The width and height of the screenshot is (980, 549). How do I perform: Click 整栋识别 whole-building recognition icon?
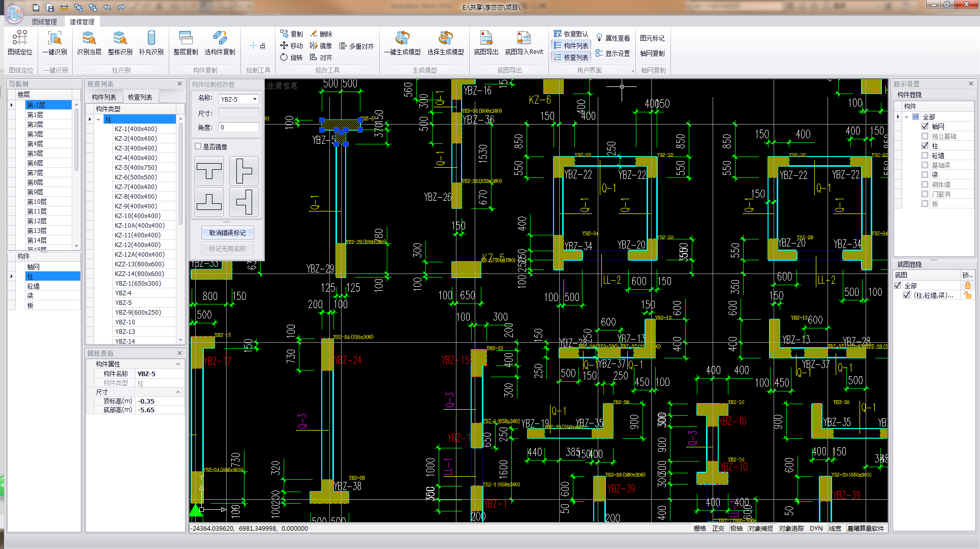(x=120, y=43)
